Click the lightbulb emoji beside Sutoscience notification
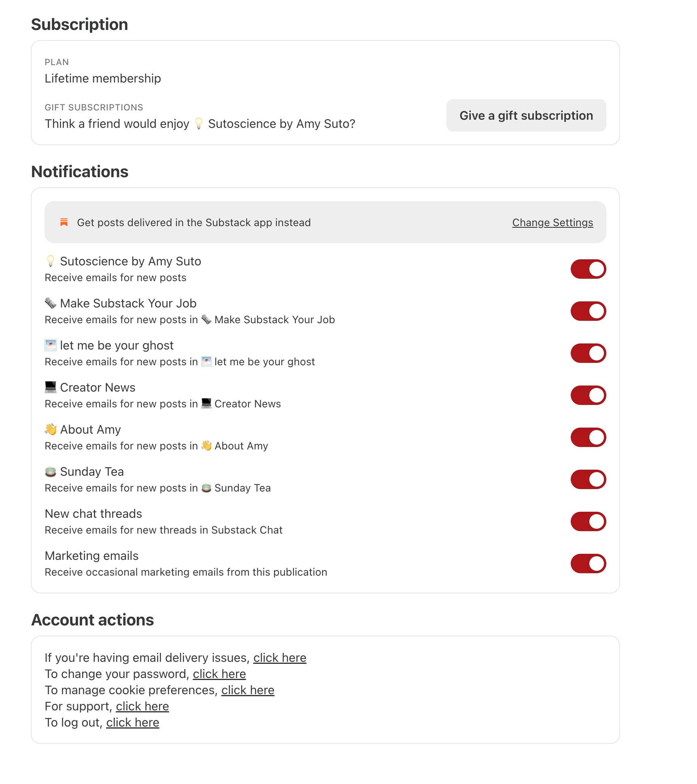 [x=51, y=261]
